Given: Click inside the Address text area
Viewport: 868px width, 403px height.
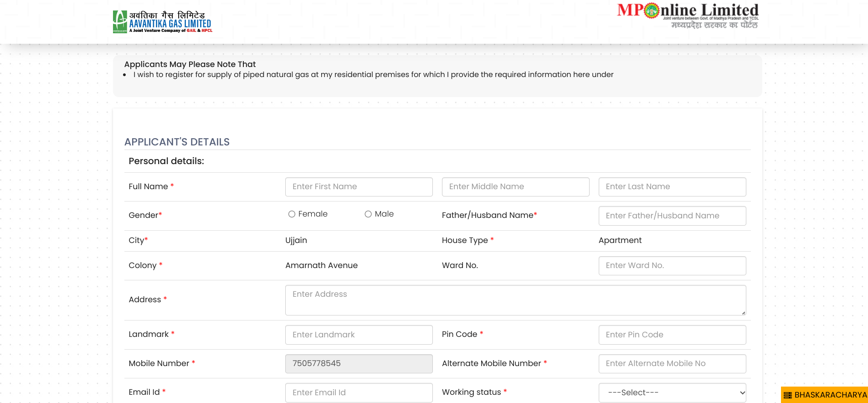Looking at the screenshot, I should [x=515, y=300].
